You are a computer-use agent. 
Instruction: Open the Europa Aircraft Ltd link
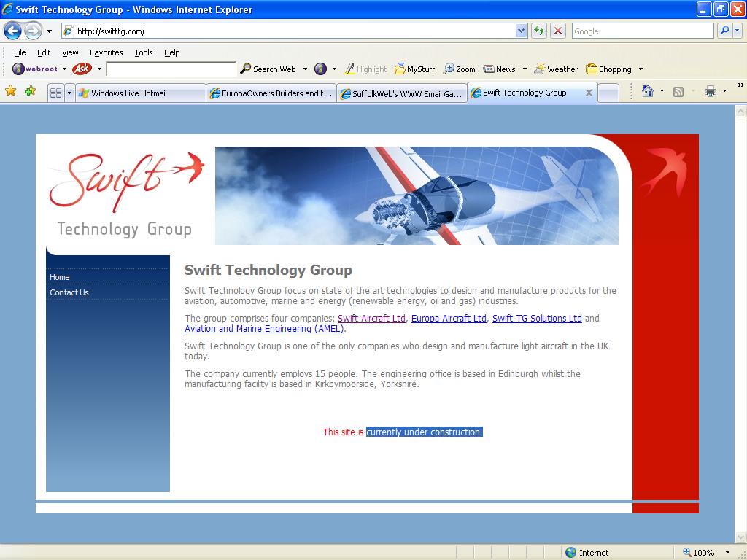[x=449, y=319]
